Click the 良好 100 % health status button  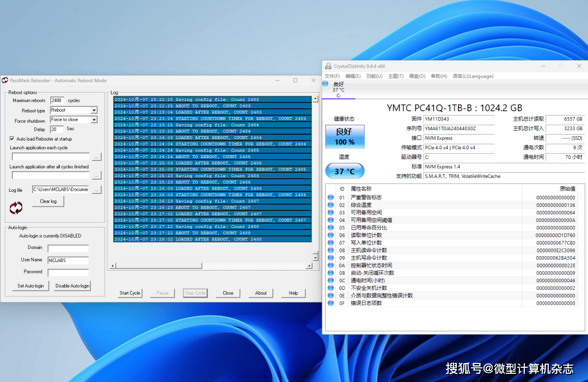(x=345, y=137)
